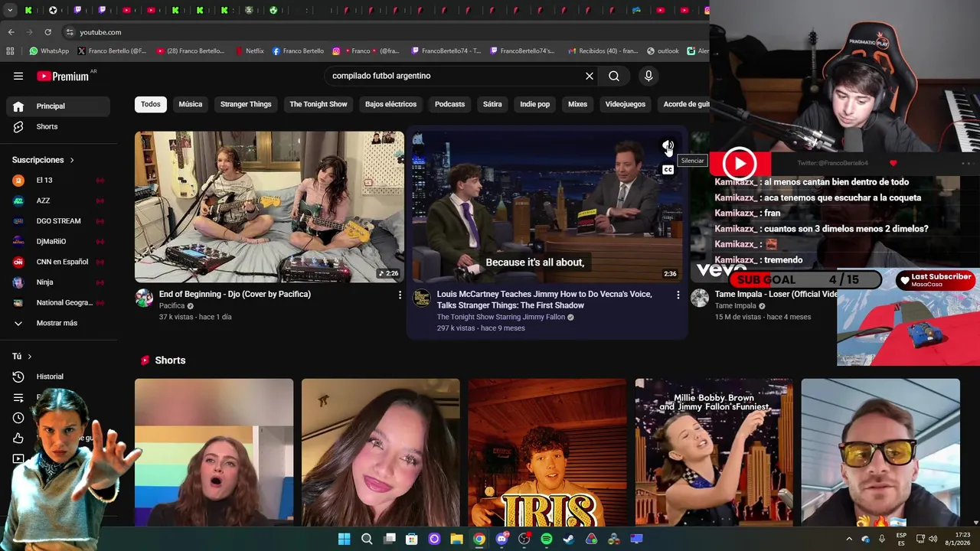
Task: Open the 'End of Beginning - Djo' video thumbnail
Action: pos(269,207)
